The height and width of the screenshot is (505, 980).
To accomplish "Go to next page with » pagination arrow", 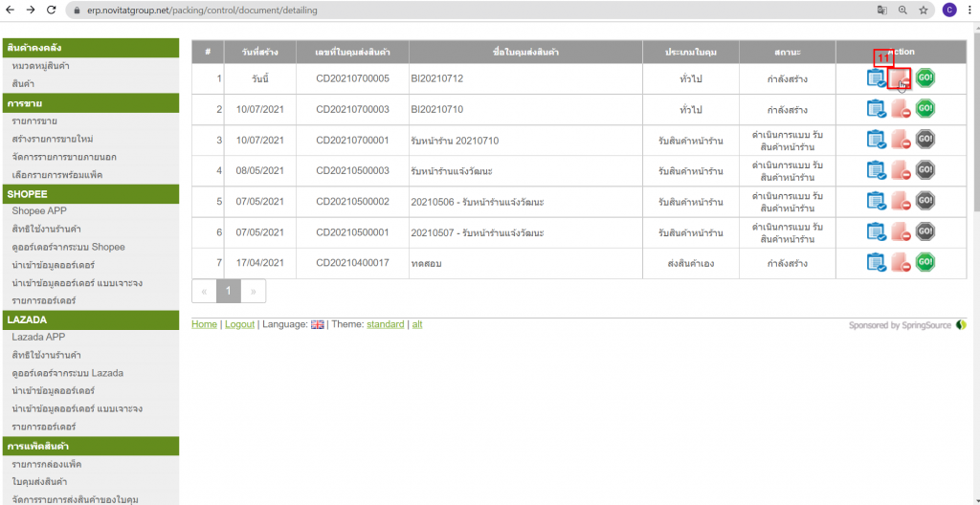I will pos(254,291).
